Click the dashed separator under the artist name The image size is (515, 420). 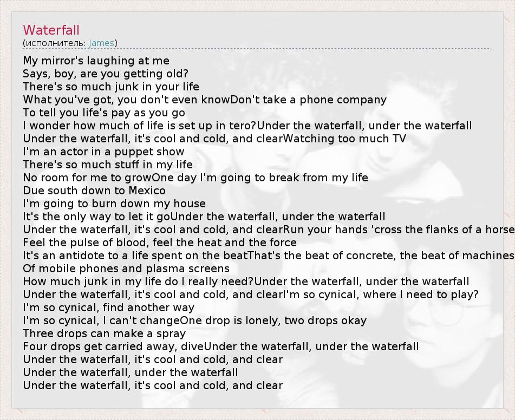(x=258, y=49)
